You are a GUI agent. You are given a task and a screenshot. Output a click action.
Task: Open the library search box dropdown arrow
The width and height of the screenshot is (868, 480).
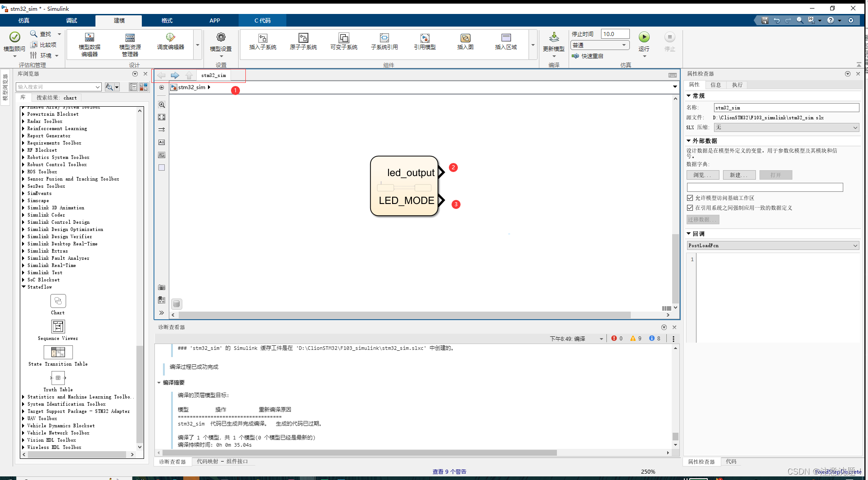(98, 87)
